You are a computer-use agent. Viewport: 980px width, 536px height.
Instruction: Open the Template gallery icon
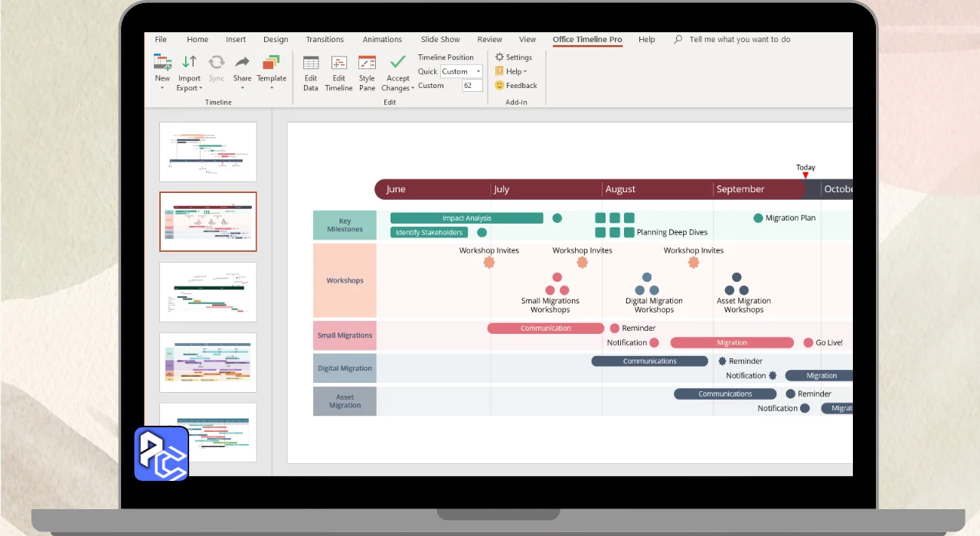(x=271, y=64)
